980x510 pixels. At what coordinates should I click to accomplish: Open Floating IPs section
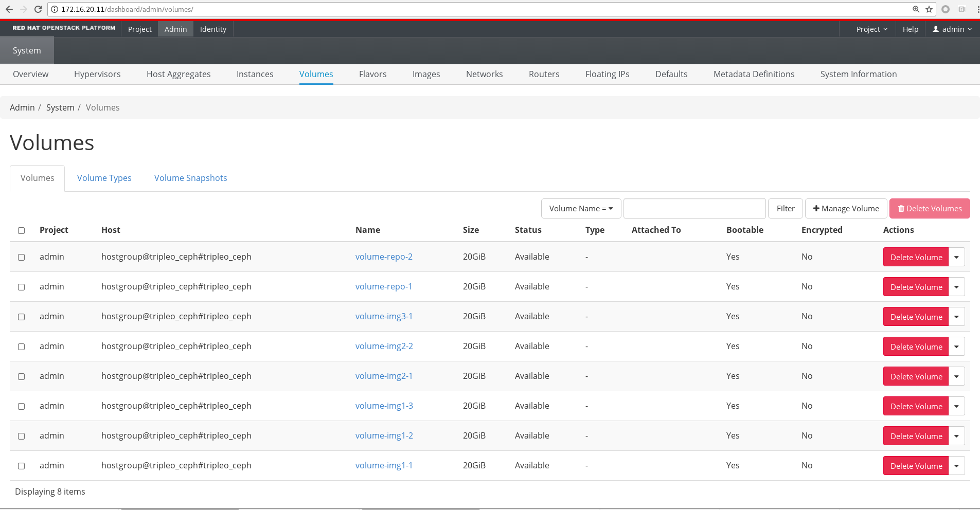tap(607, 74)
